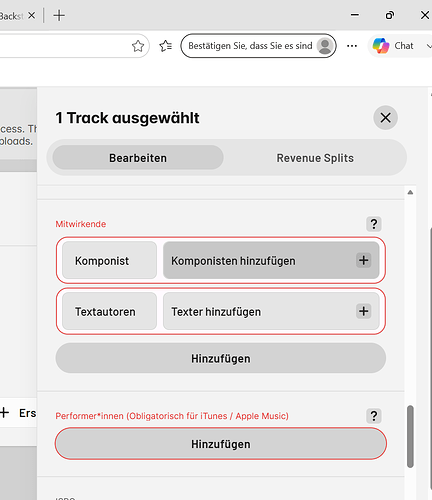The image size is (432, 500).
Task: Select the Bearbeiten tab
Action: (x=138, y=158)
